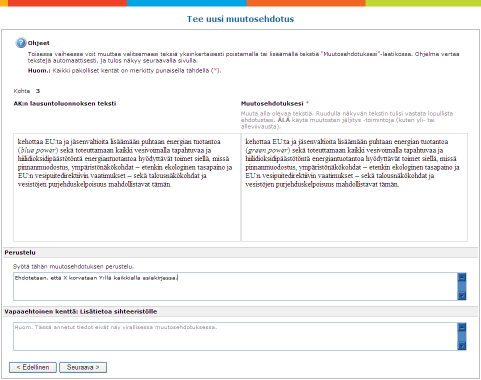Click Lisätietoa field scroll down arrow
This screenshot has height=380, width=481.
point(462,346)
